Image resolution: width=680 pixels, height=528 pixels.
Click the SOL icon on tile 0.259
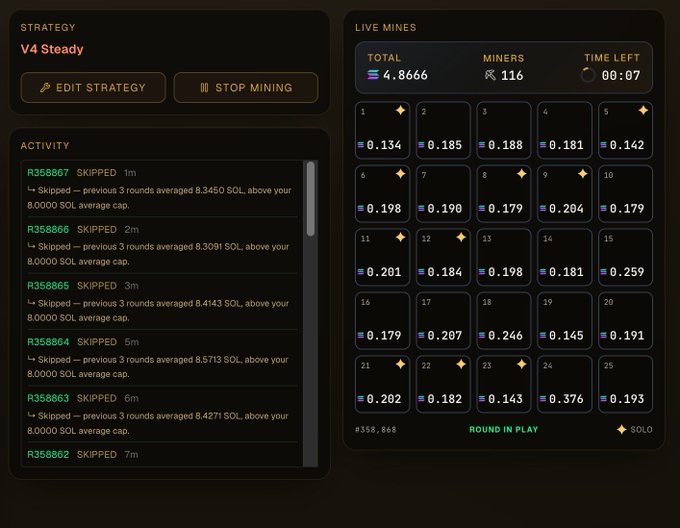tap(603, 272)
